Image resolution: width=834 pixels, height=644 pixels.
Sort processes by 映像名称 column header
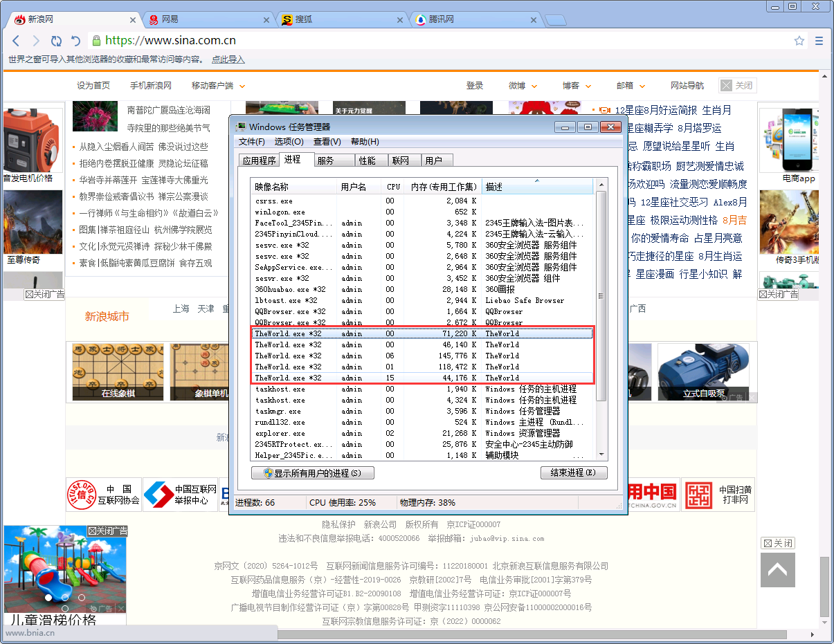293,187
